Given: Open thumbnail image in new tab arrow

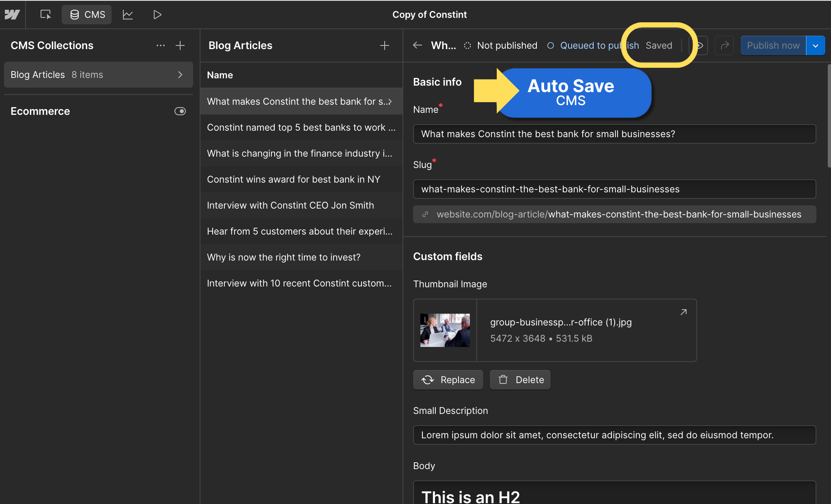Looking at the screenshot, I should pos(684,312).
